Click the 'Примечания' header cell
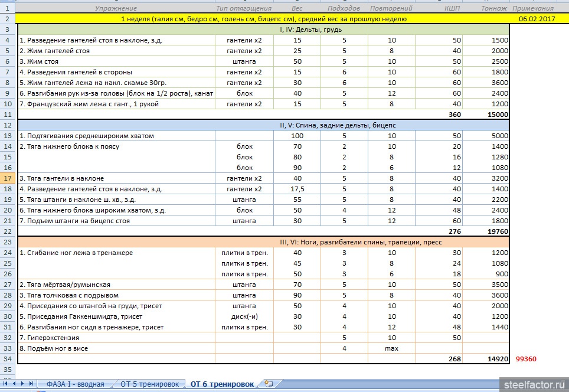This screenshot has height=392, width=569. pos(533,8)
